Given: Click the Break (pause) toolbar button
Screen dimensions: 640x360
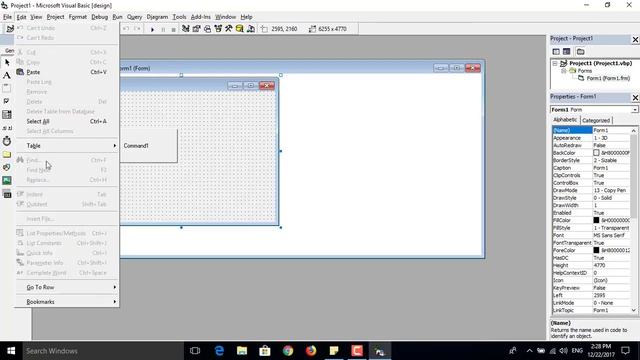Looking at the screenshot, I should (x=163, y=29).
